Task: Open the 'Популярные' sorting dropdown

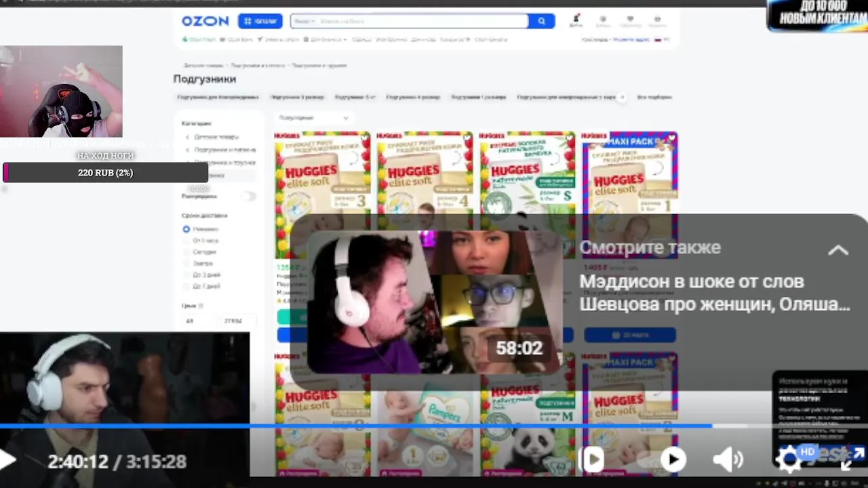Action: click(x=313, y=118)
